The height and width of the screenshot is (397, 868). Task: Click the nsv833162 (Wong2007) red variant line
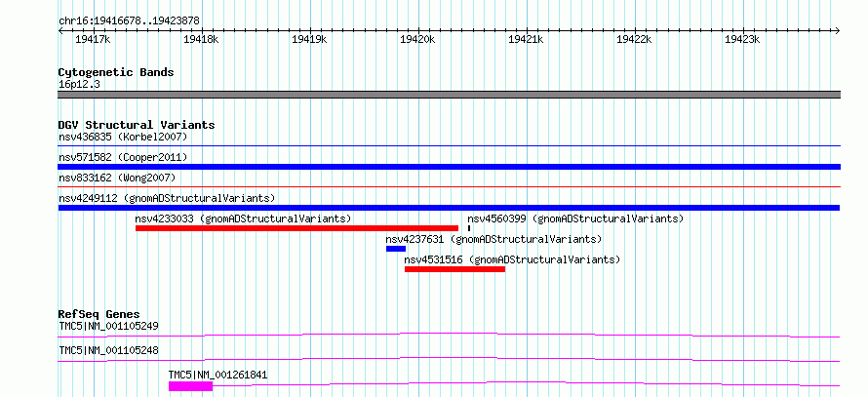click(x=449, y=187)
